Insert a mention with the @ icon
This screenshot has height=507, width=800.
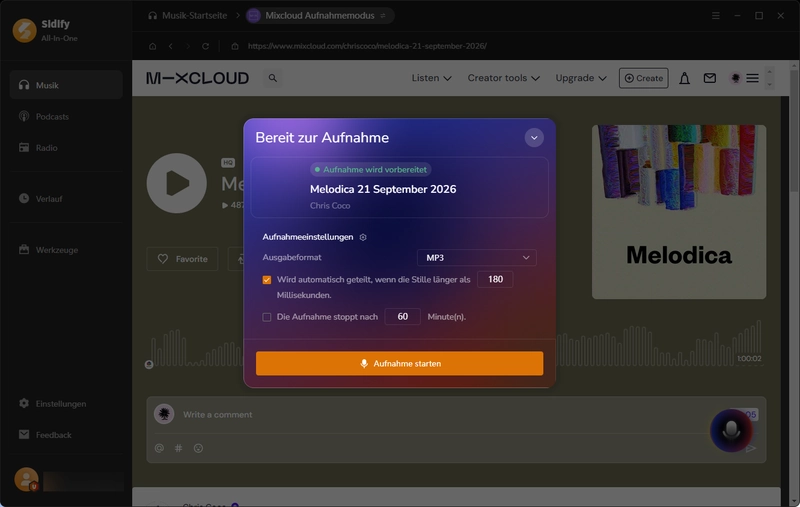pos(159,448)
